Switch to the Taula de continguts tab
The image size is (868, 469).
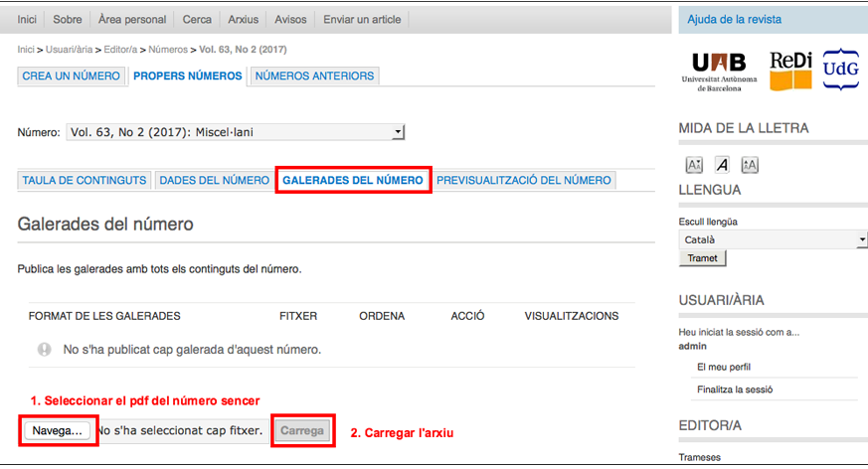[x=85, y=180]
